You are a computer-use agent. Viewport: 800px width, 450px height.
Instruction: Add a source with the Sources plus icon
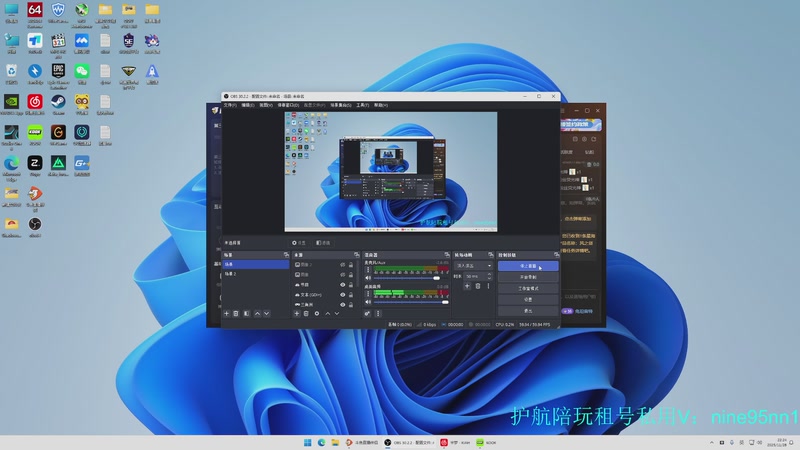[296, 313]
